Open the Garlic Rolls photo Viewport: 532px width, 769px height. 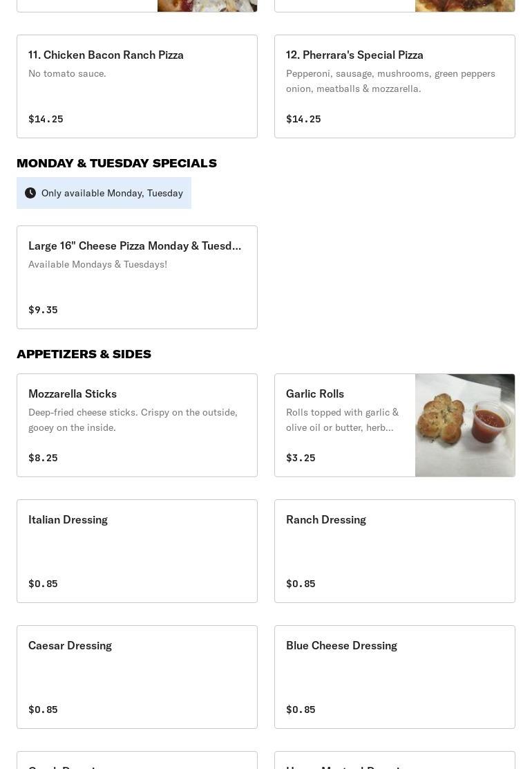click(464, 425)
